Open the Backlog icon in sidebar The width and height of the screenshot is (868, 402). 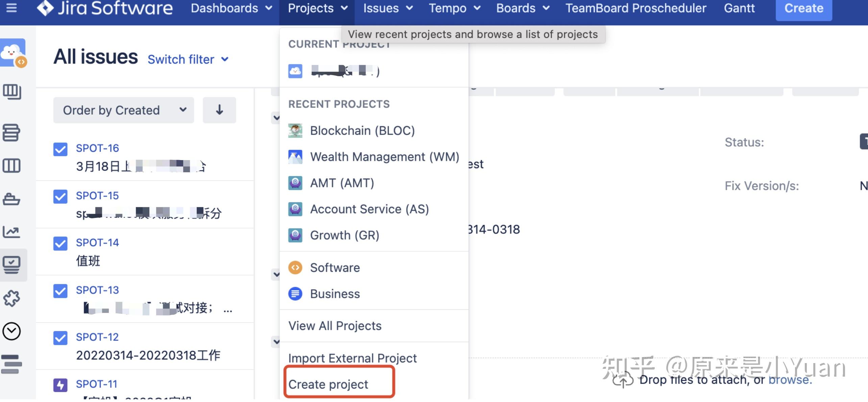11,132
